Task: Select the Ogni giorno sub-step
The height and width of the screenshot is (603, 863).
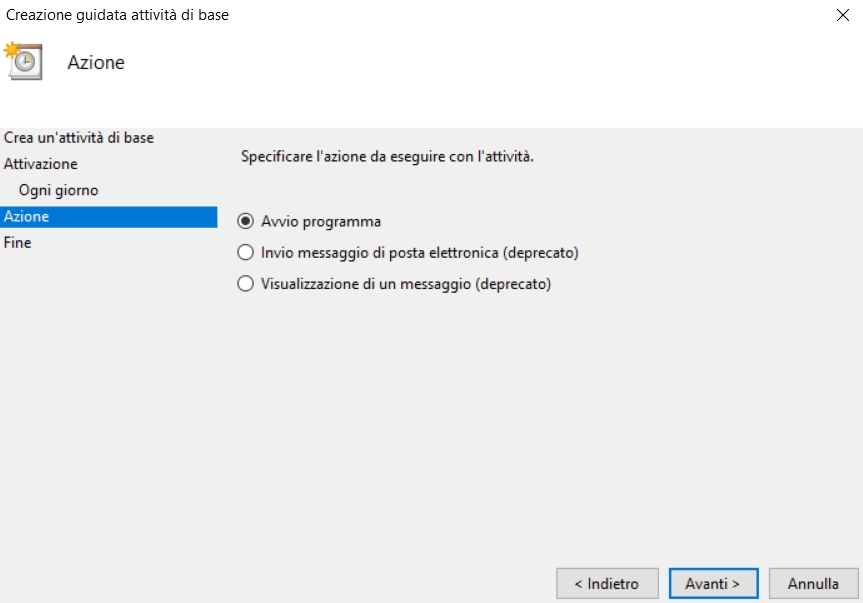Action: click(x=58, y=190)
